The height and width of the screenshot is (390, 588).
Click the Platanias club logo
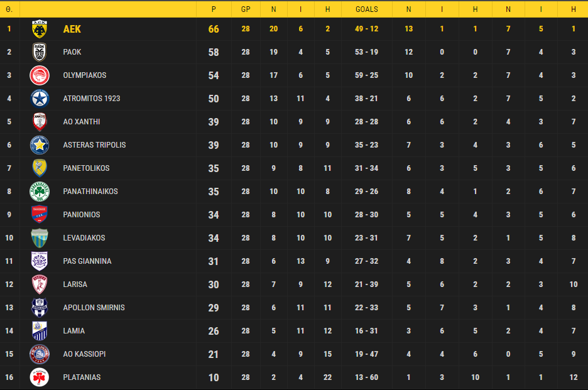pos(40,377)
